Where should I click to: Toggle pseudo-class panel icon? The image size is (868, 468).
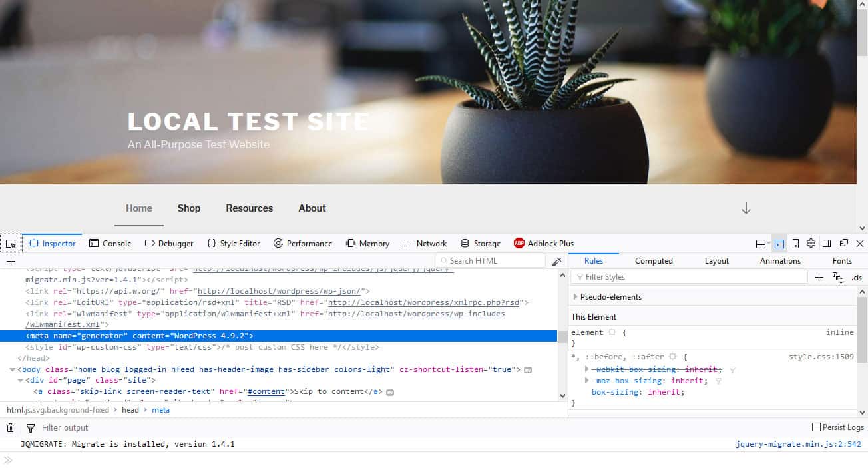tap(838, 278)
